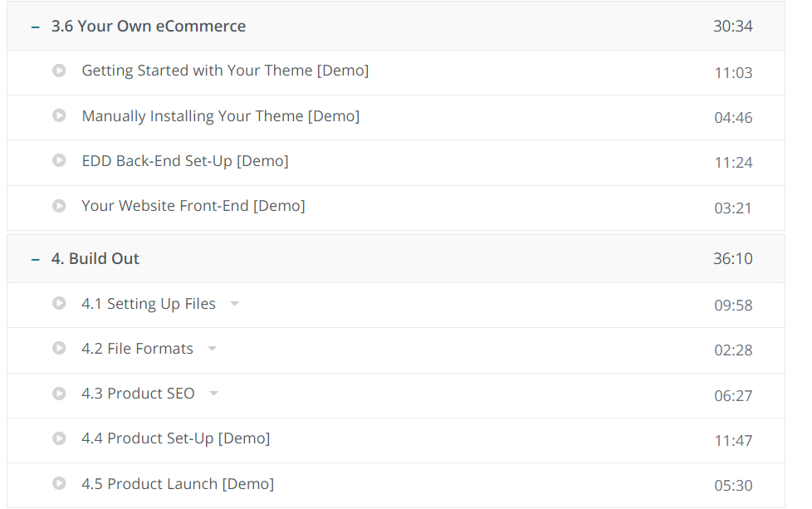Click the 11:47 duration for Product Set-Up
Viewport: 812px width, 509px height.
click(733, 440)
